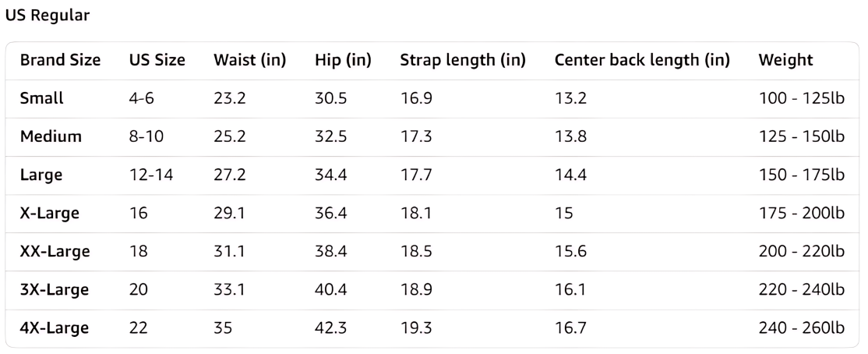Viewport: 868px width, 354px height.
Task: Click the "Waist (in)" column header
Action: (x=249, y=60)
